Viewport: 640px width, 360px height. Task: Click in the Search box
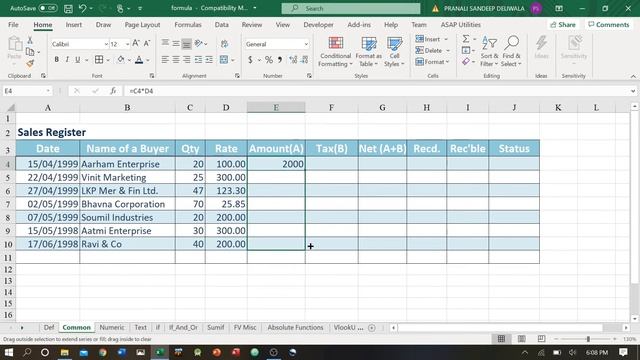tap(351, 8)
